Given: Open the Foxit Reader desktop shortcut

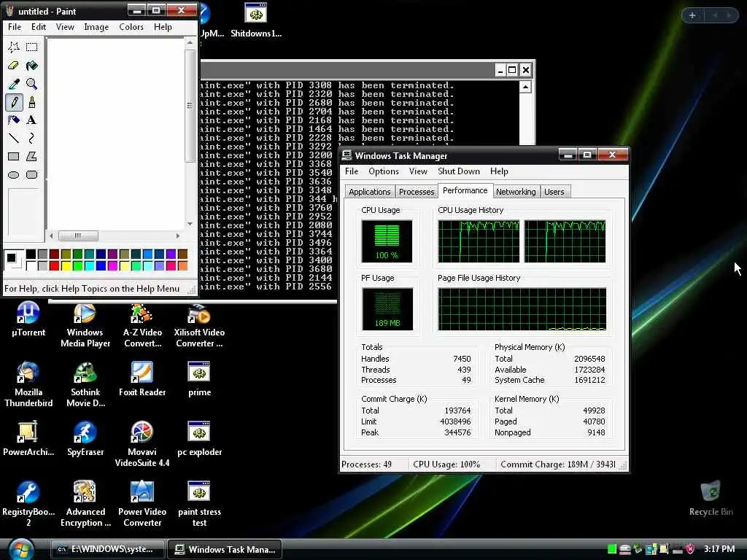Looking at the screenshot, I should 142,379.
